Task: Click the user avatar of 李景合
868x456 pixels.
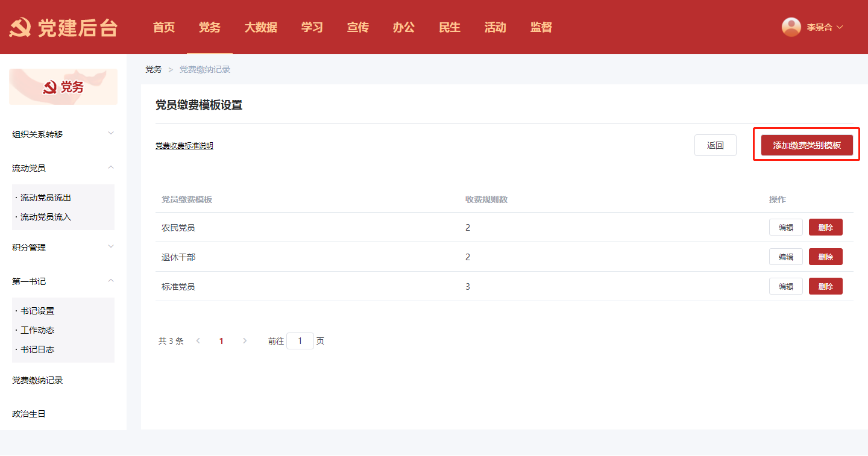Action: click(x=791, y=27)
